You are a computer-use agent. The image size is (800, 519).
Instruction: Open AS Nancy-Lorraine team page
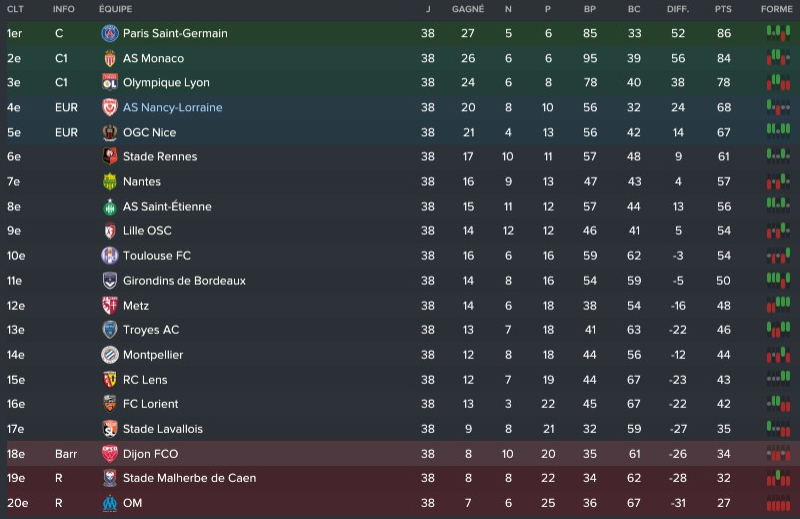pyautogui.click(x=173, y=108)
